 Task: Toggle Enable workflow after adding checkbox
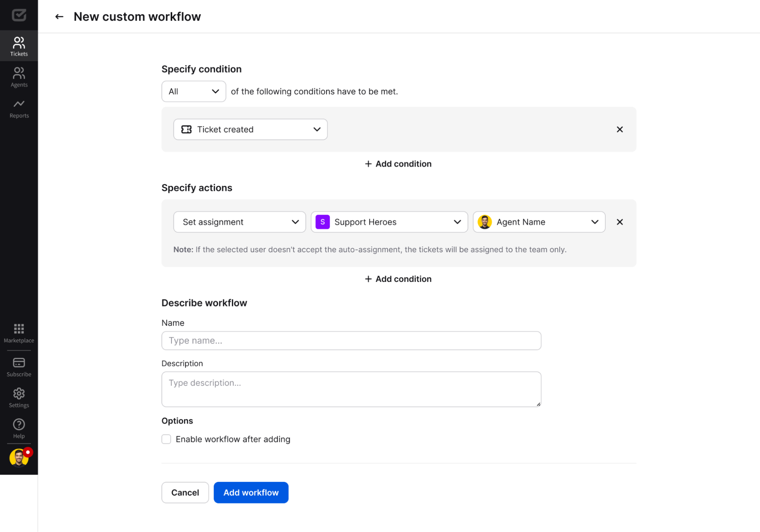[x=167, y=439]
